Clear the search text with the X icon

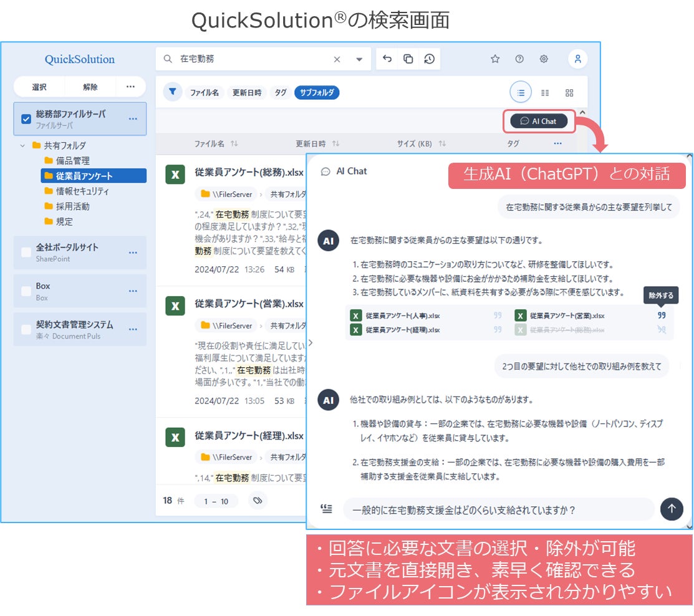[x=337, y=59]
